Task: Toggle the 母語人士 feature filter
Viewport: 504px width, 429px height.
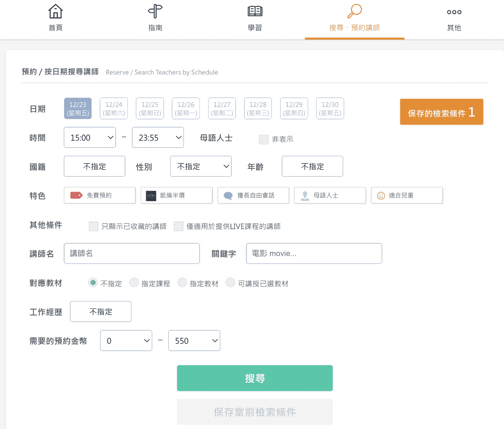Action: click(330, 195)
